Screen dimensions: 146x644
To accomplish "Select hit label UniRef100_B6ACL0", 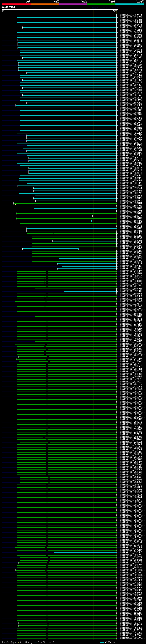I will point(131,296).
